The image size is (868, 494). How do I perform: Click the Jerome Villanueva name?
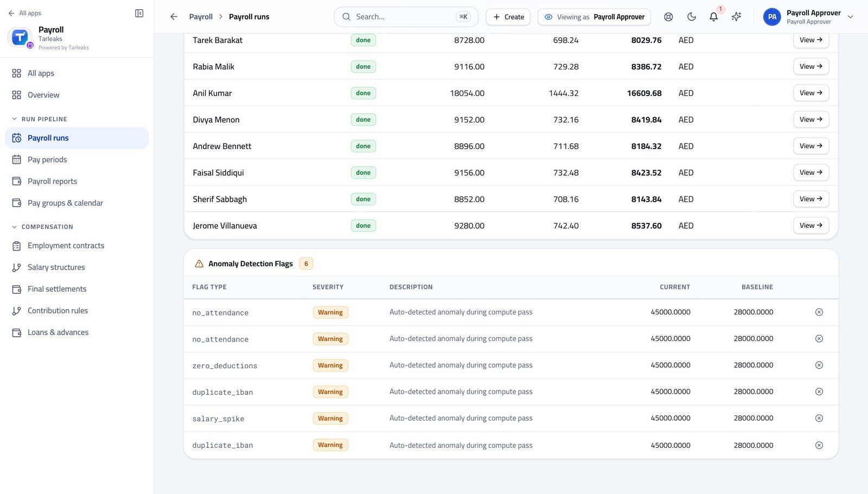(225, 226)
